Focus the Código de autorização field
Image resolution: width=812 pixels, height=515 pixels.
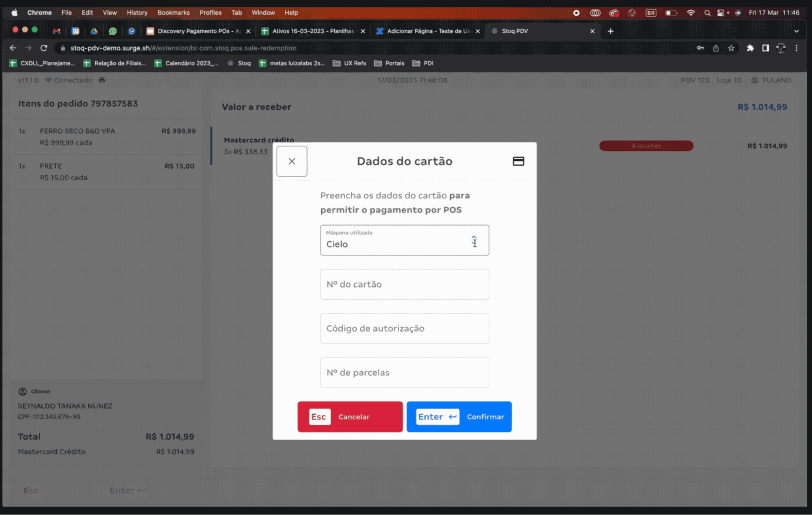(404, 329)
